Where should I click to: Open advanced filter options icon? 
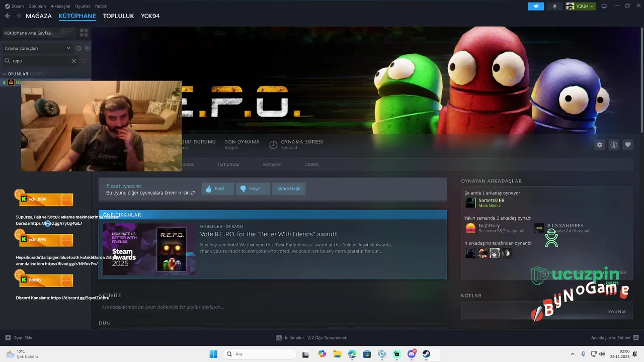[84, 61]
